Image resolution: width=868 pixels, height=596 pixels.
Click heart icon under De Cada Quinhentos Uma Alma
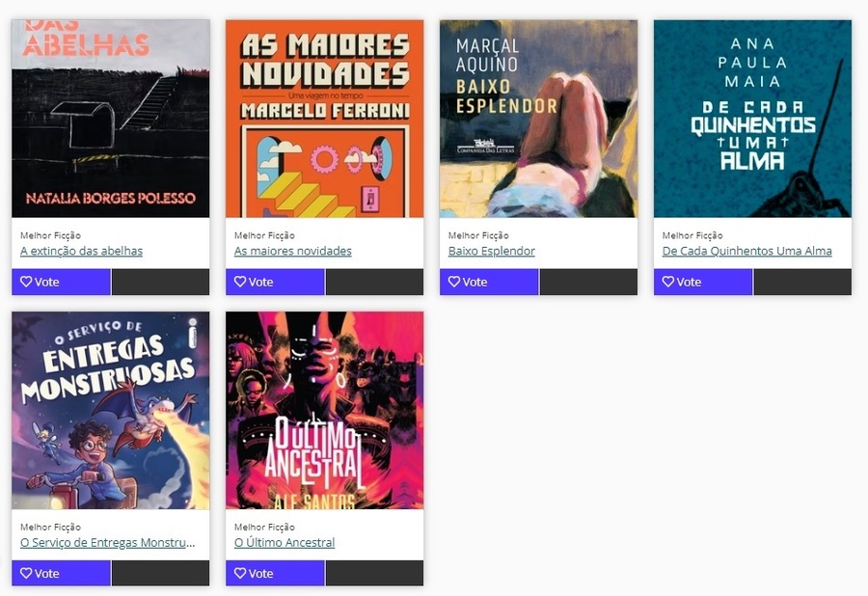click(668, 282)
